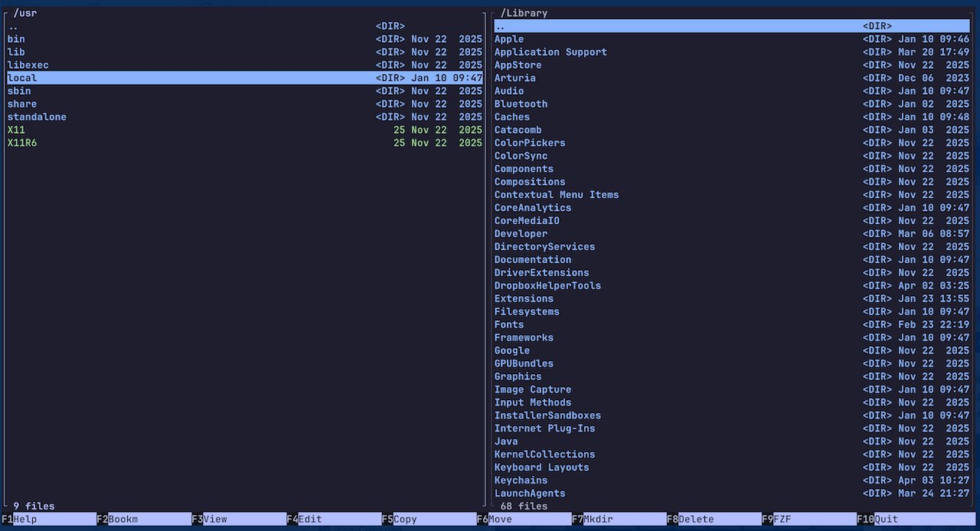
Task: Select the X11 symlink entry
Action: 245,130
